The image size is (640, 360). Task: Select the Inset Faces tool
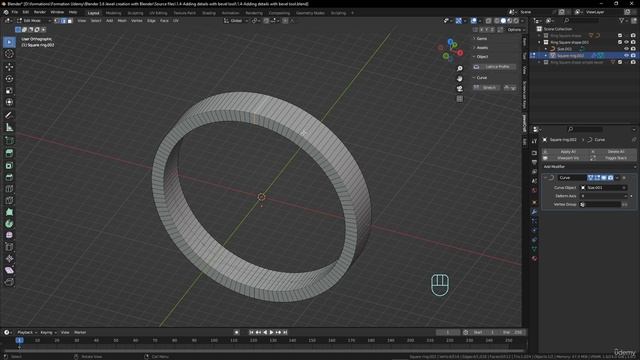tap(9, 165)
